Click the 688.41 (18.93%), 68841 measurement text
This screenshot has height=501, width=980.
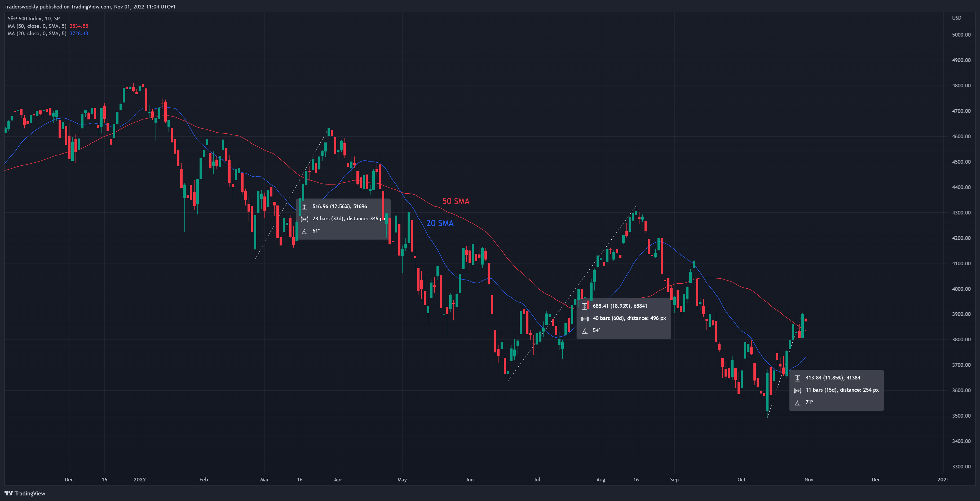click(x=620, y=306)
